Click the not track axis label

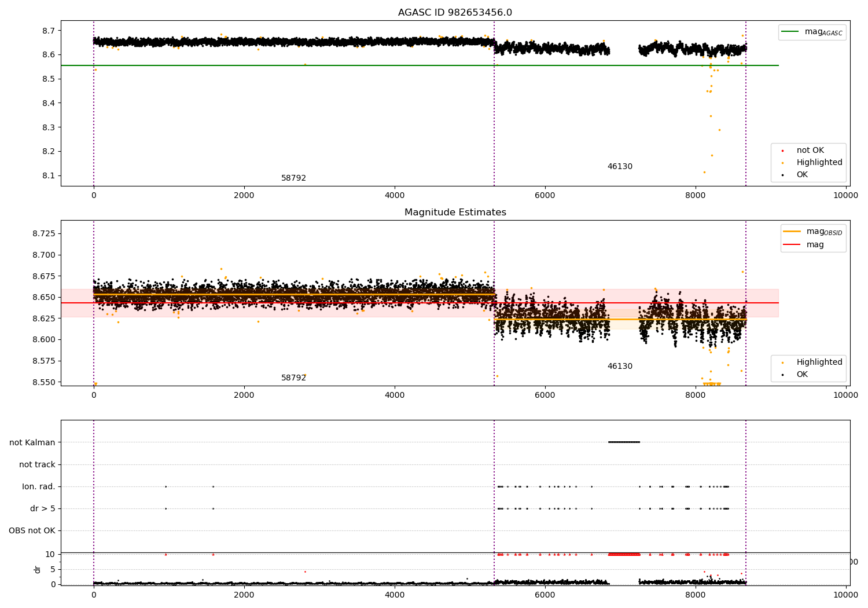tap(37, 464)
